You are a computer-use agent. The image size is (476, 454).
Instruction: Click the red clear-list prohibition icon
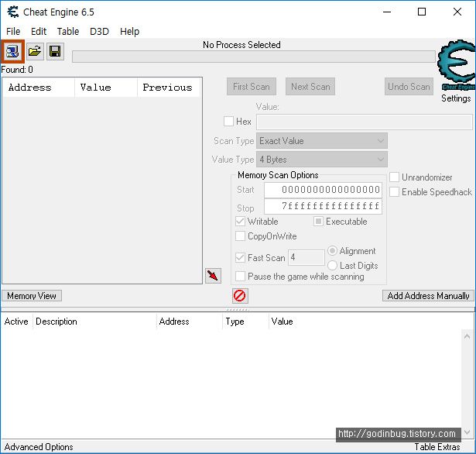coord(240,296)
